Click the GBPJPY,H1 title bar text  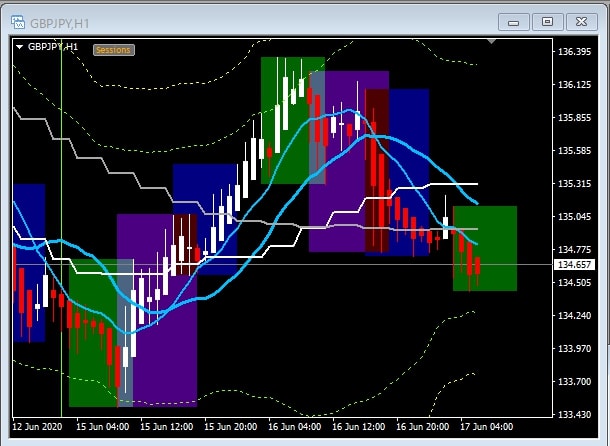61,20
